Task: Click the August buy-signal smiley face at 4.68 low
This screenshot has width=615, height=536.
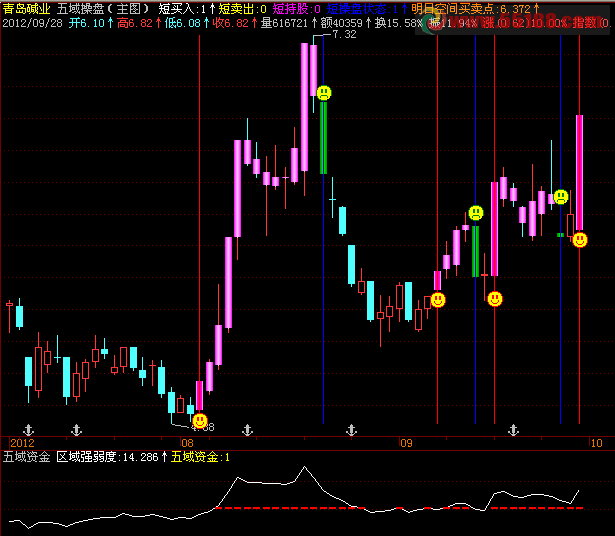Action: [x=200, y=421]
